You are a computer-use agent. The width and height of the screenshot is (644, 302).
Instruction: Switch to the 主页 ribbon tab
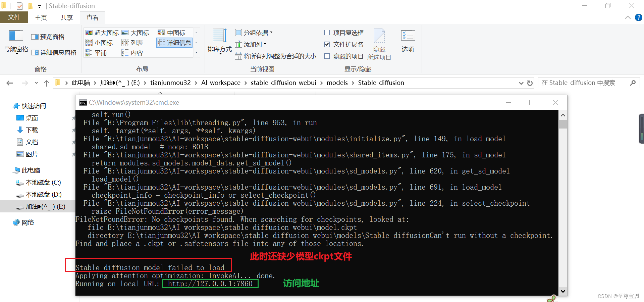(x=41, y=17)
